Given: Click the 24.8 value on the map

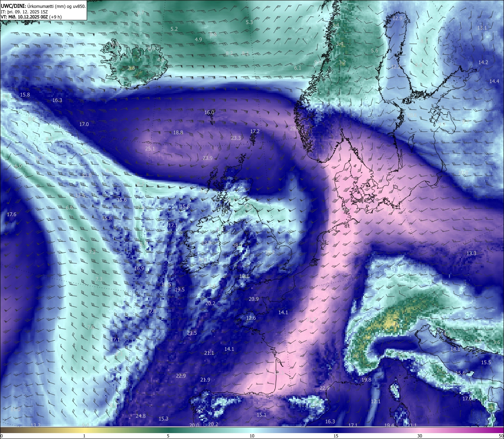Looking at the screenshot, I should [141, 416].
